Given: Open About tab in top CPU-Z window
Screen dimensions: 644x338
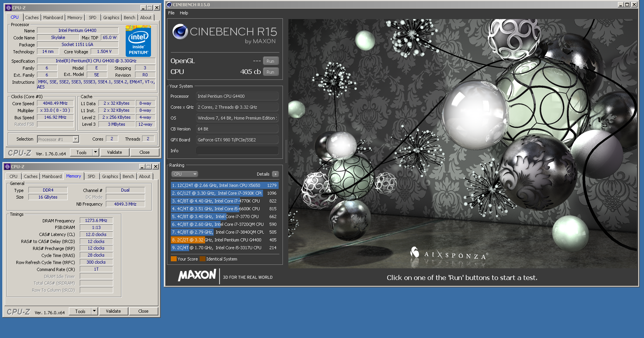Looking at the screenshot, I should (146, 18).
